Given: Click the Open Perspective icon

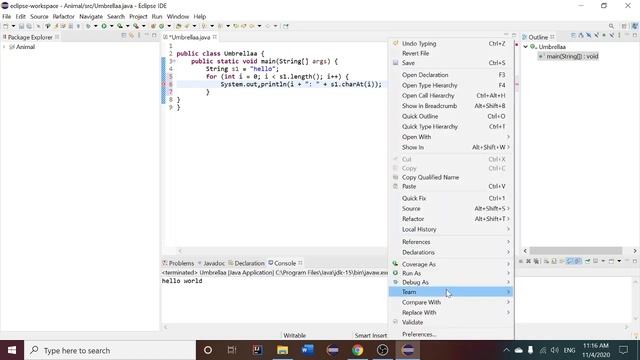Looking at the screenshot, I should [624, 26].
